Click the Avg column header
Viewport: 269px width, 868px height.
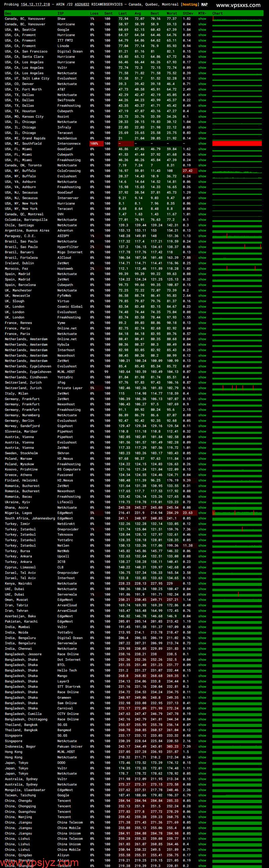click(x=138, y=13)
